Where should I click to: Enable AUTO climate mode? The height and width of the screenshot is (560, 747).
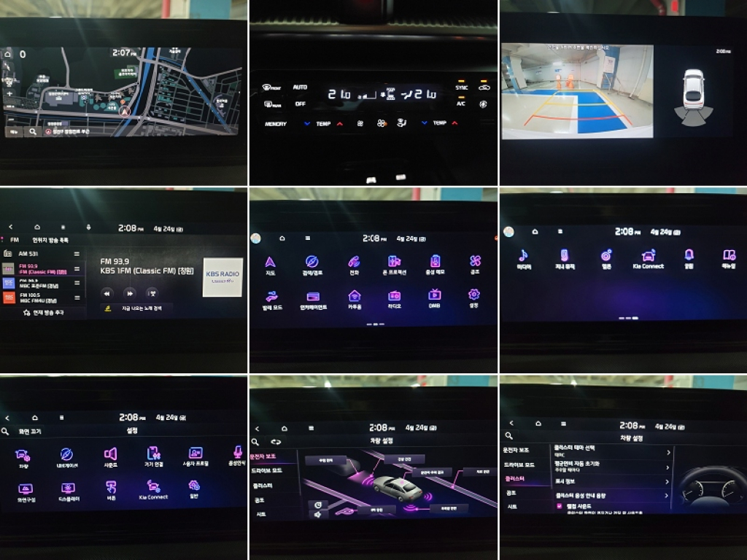(x=300, y=87)
